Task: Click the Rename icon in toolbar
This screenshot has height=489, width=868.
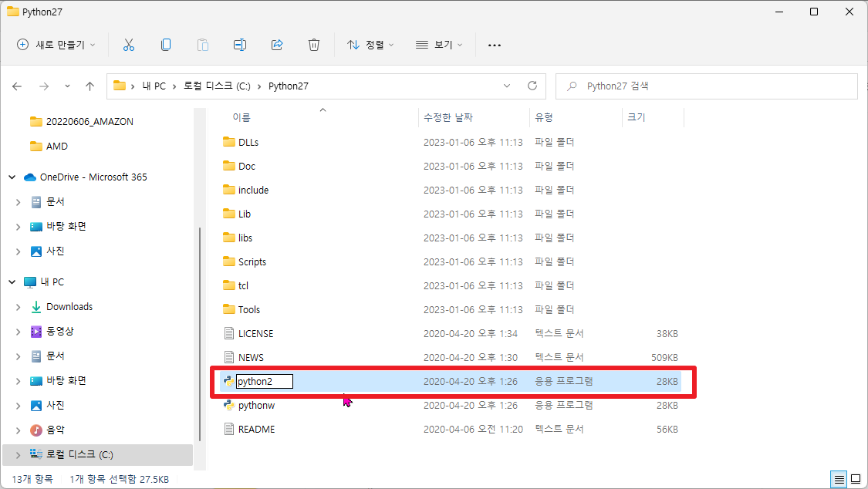Action: pos(240,45)
